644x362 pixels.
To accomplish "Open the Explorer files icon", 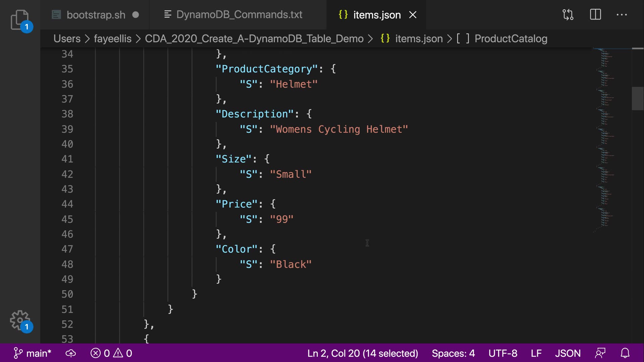I will pos(19,19).
